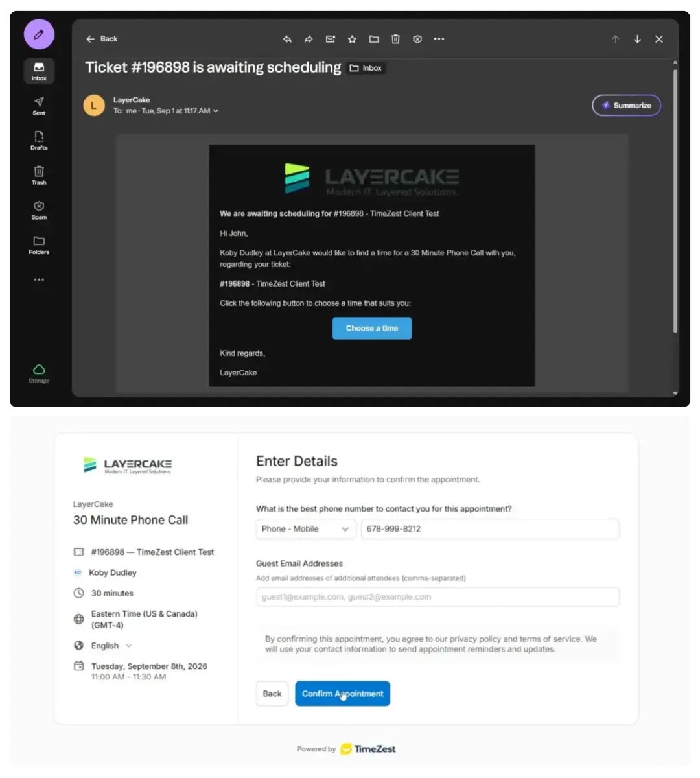Delete email with the trash icon in toolbar
The image size is (700, 778).
(395, 39)
